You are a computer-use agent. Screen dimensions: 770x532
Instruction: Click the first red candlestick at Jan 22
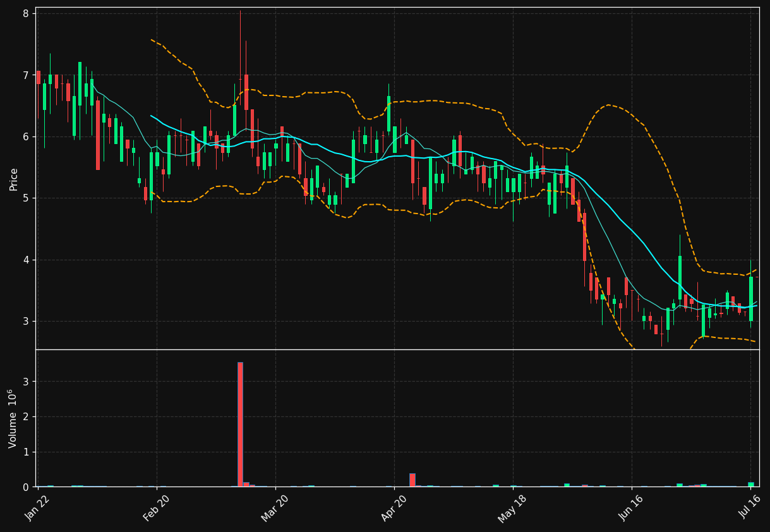[38, 77]
